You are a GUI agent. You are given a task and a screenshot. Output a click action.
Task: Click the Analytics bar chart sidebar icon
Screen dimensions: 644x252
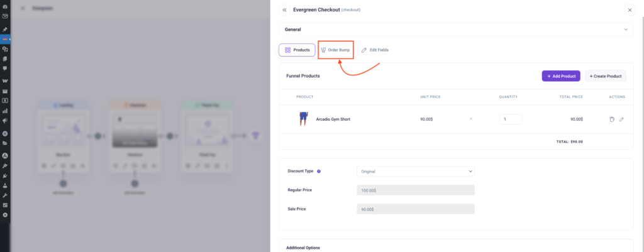(5, 111)
